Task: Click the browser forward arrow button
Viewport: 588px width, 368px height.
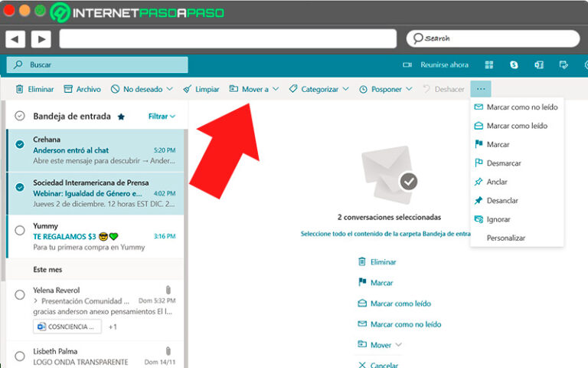Action: [41, 39]
